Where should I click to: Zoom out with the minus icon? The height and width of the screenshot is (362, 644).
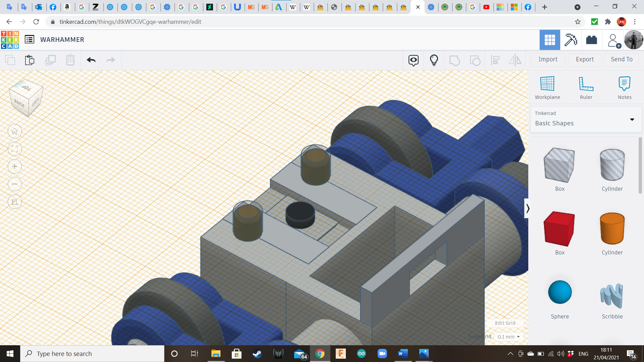[x=15, y=184]
